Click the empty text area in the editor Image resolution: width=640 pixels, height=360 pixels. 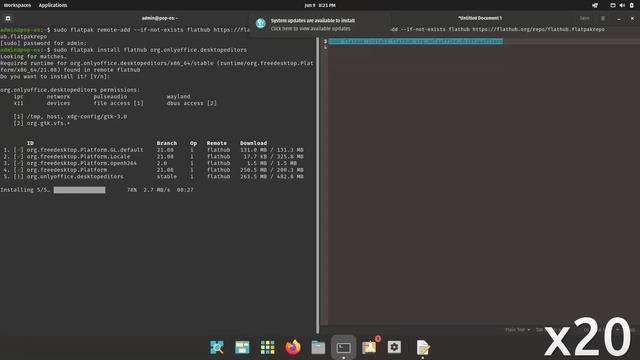point(484,184)
